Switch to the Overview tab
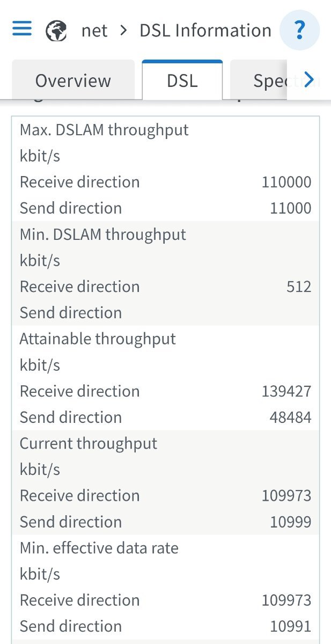The image size is (331, 644). (x=73, y=80)
